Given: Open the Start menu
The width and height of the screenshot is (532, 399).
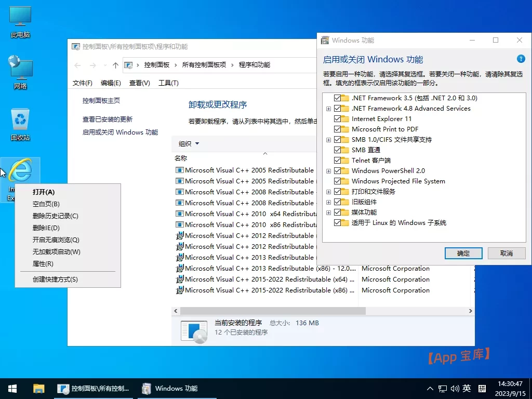Looking at the screenshot, I should pyautogui.click(x=12, y=388).
